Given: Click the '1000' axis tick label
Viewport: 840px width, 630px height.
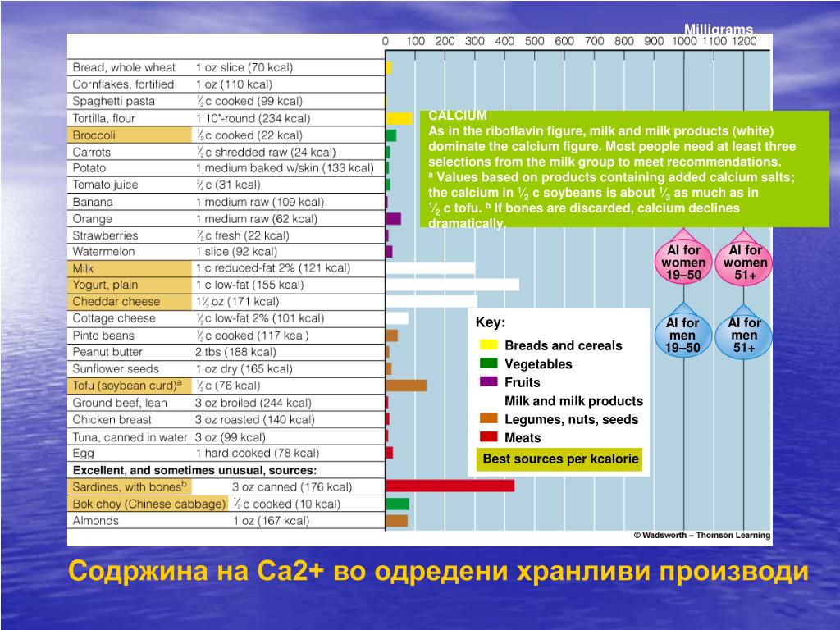Looking at the screenshot, I should click(x=684, y=41).
